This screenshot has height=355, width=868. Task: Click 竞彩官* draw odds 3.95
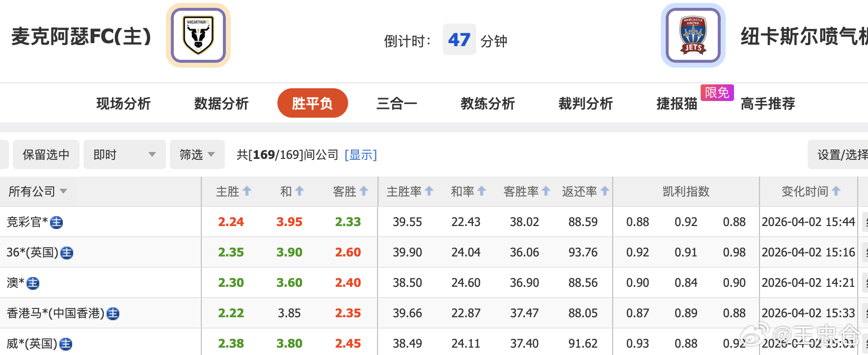(x=289, y=222)
